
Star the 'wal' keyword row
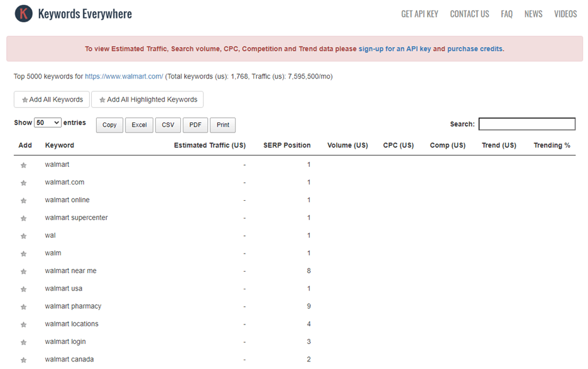pyautogui.click(x=24, y=236)
